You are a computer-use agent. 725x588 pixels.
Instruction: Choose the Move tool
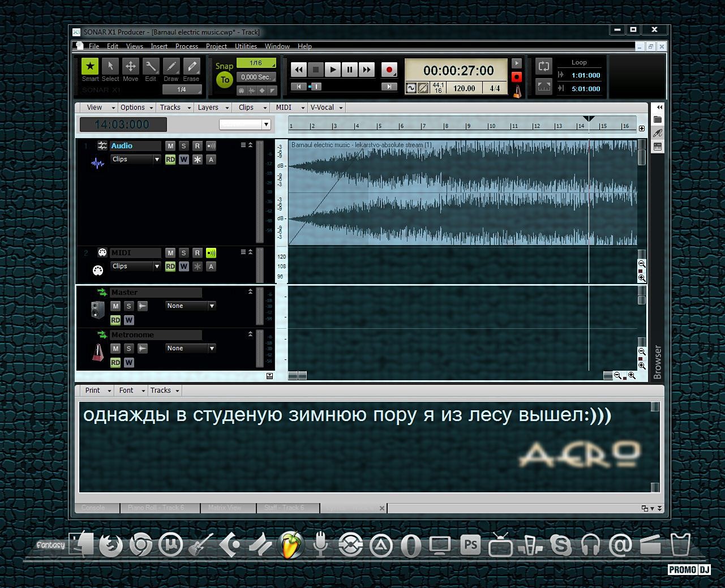(x=130, y=67)
